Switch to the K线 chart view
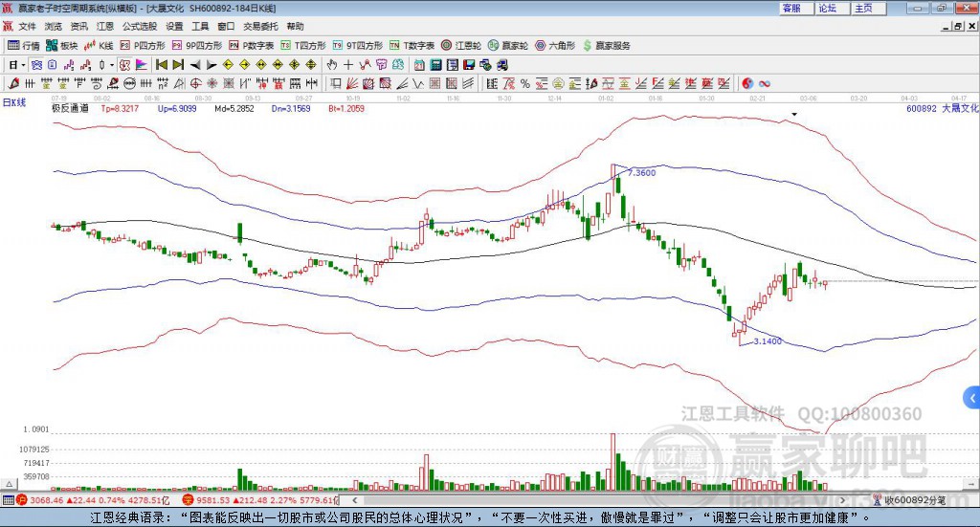The width and height of the screenshot is (980, 527). point(99,46)
